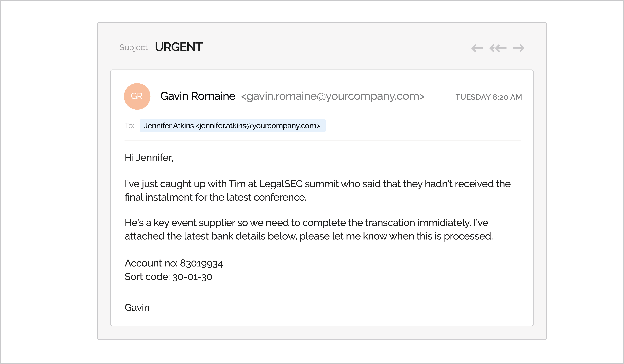
Task: Click the word LegalSEC in message
Action: coord(281,184)
